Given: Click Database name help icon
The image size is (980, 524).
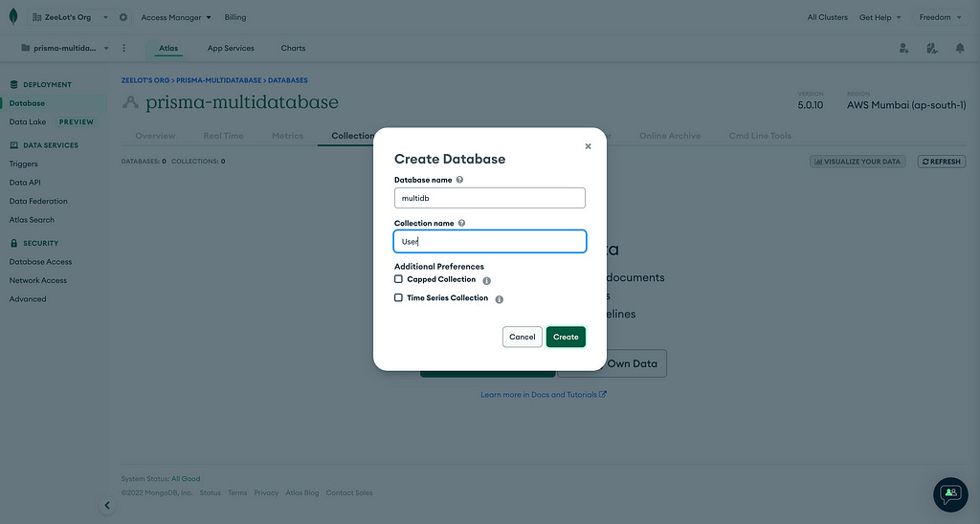Looking at the screenshot, I should coord(459,180).
